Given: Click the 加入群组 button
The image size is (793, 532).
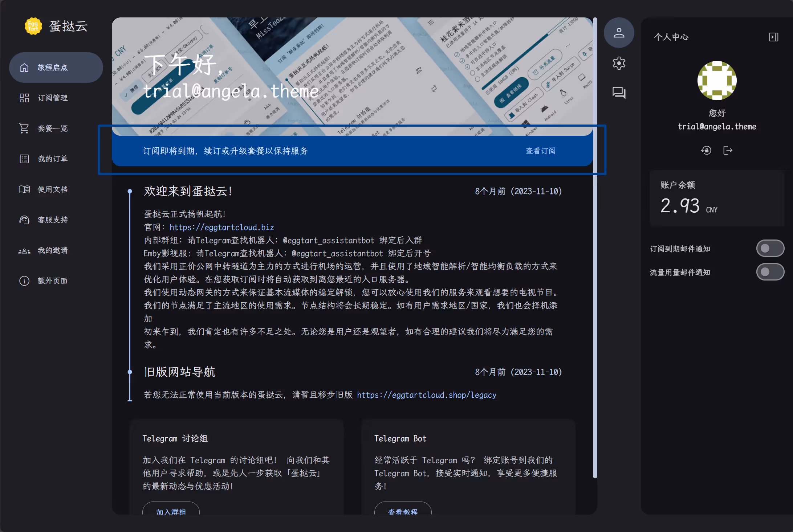Looking at the screenshot, I should (x=171, y=510).
